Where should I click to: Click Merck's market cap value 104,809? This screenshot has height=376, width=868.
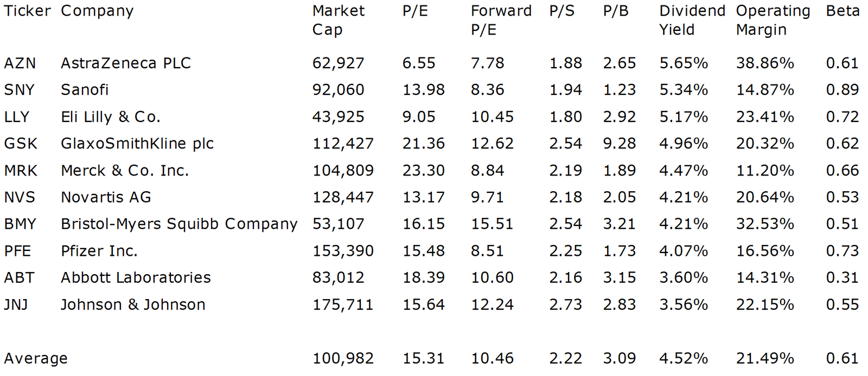click(343, 171)
